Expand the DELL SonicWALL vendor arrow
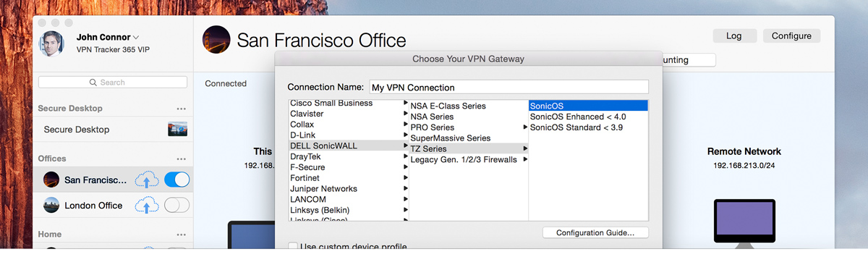The height and width of the screenshot is (265, 868). pyautogui.click(x=406, y=146)
